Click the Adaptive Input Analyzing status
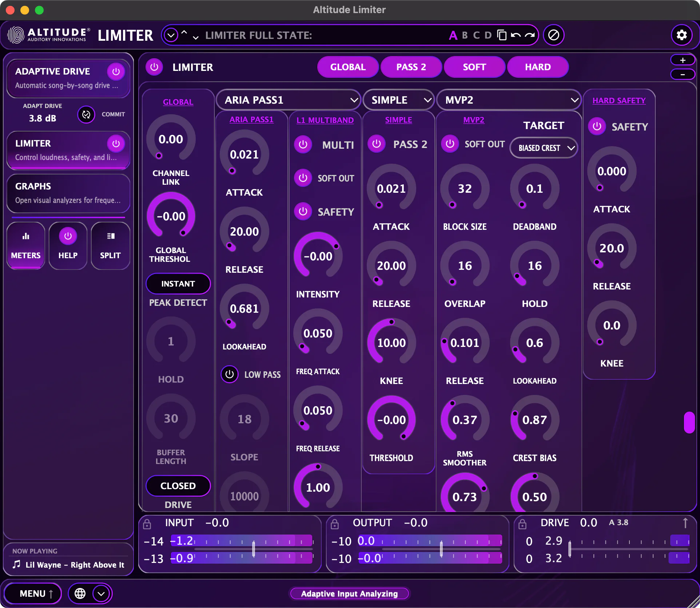 349,594
